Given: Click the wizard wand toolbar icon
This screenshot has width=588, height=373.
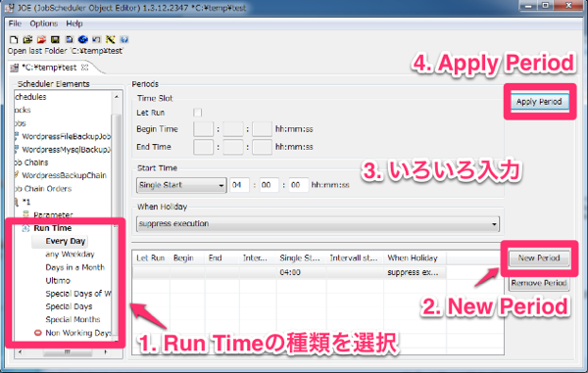Looking at the screenshot, I should 110,39.
